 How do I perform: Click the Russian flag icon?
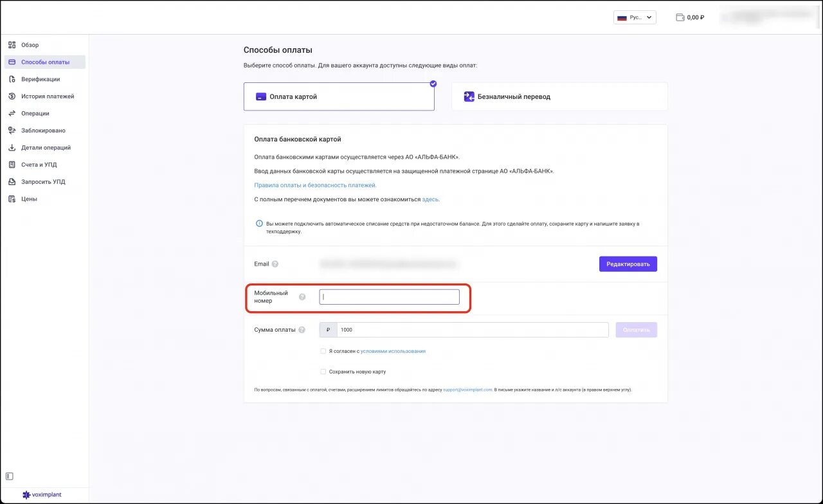622,17
